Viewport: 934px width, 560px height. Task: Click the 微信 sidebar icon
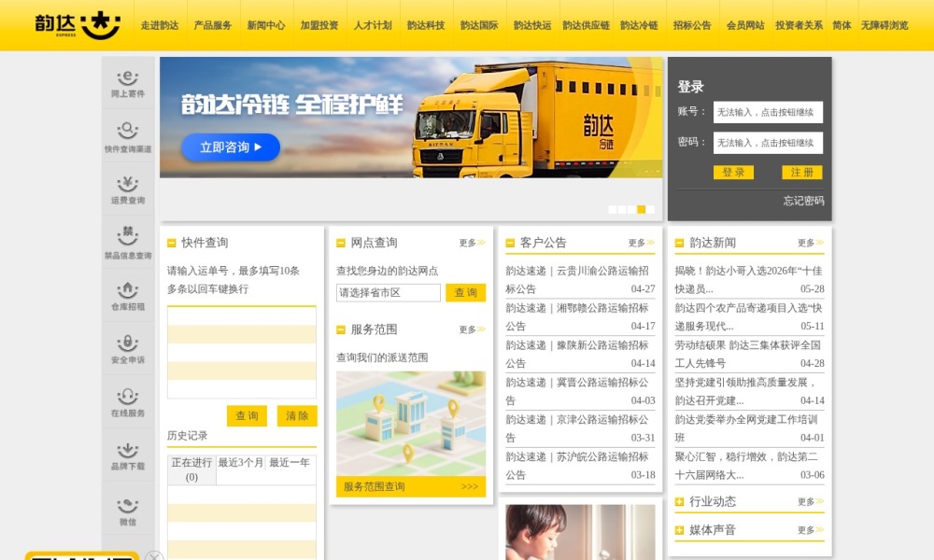pos(128,509)
